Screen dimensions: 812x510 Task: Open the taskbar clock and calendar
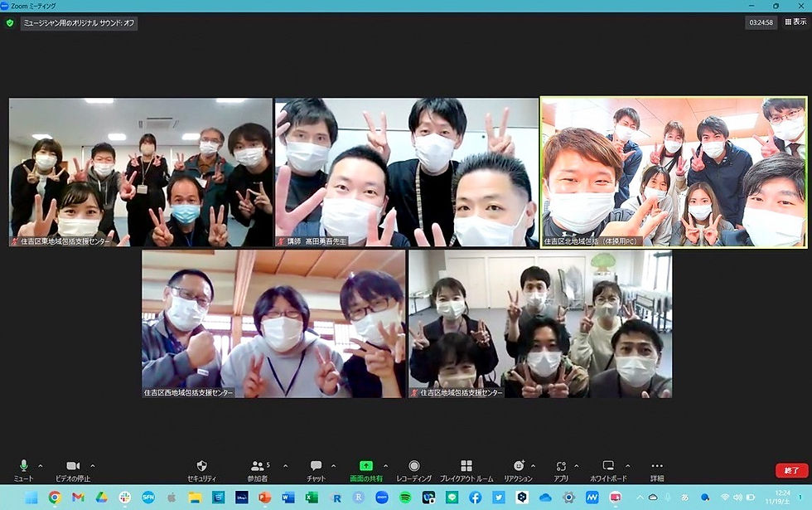tap(779, 498)
